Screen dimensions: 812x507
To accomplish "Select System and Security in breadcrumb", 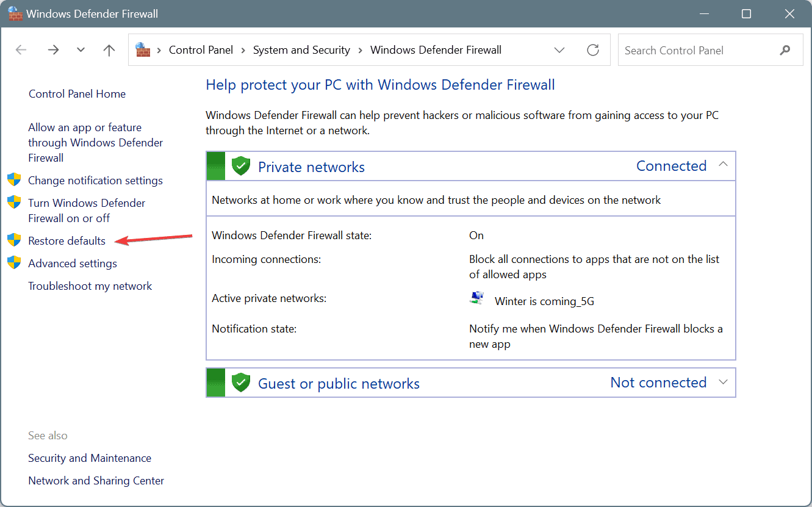I will pyautogui.click(x=301, y=50).
